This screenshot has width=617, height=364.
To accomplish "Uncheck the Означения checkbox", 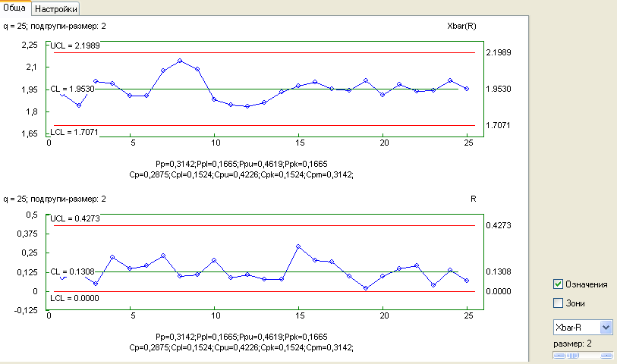I will [559, 284].
